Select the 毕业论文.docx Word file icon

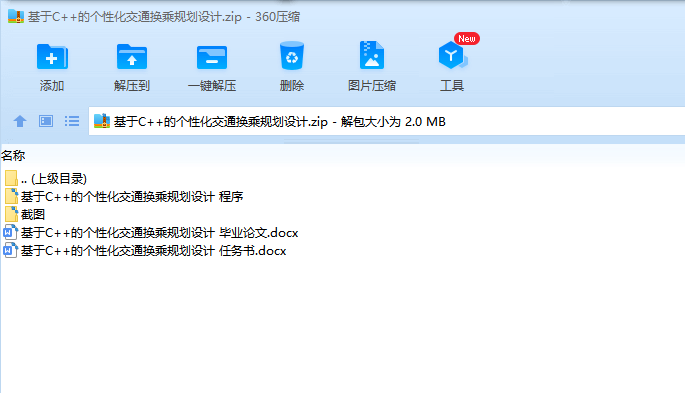pos(10,232)
